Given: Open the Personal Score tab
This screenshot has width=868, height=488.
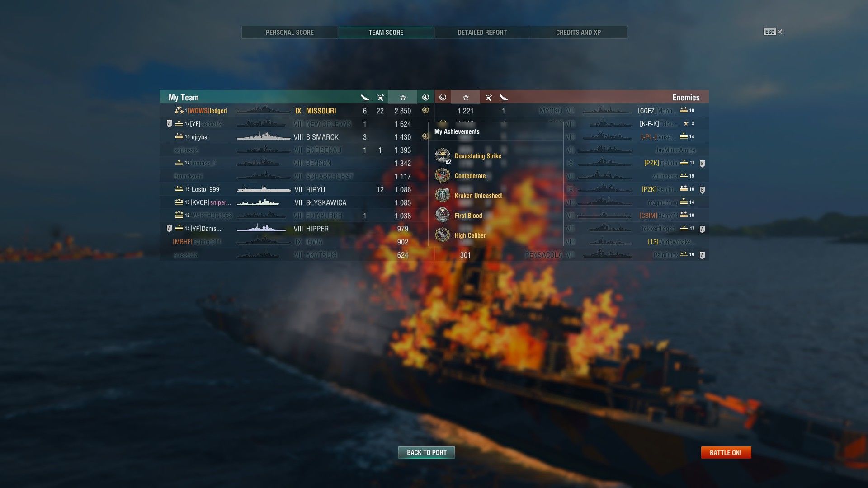Looking at the screenshot, I should click(290, 32).
